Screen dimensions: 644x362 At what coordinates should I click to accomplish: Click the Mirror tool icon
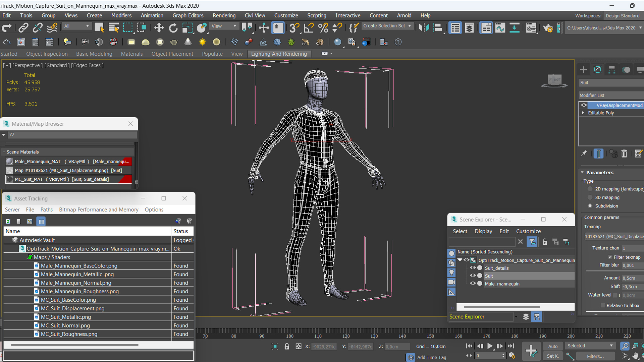pyautogui.click(x=424, y=28)
